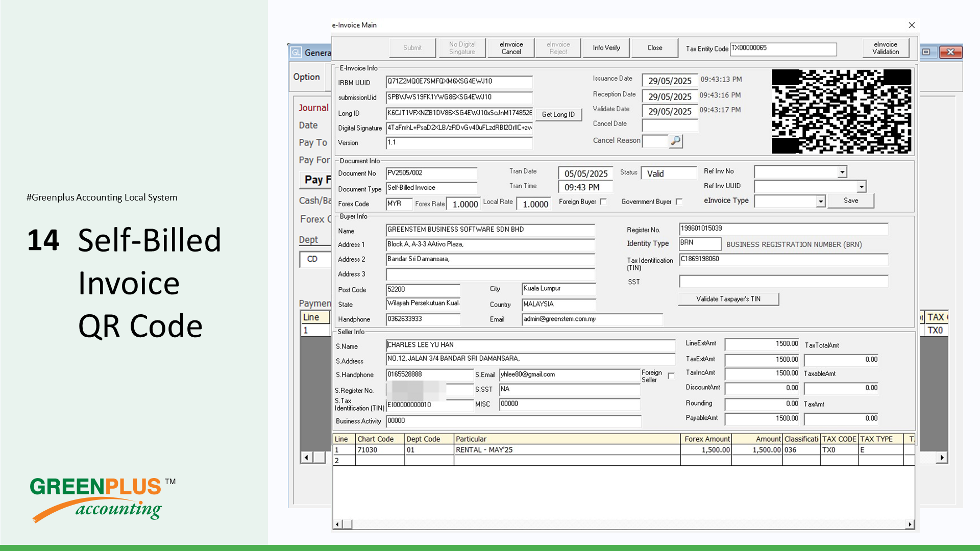Select the RENTAL - MAY'25 particular cell
This screenshot has height=551, width=980.
tap(567, 450)
